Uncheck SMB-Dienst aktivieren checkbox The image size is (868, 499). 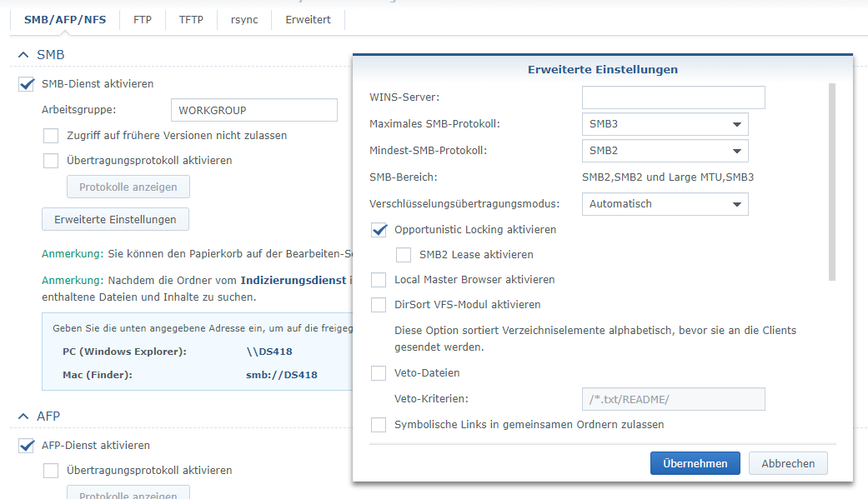[26, 84]
